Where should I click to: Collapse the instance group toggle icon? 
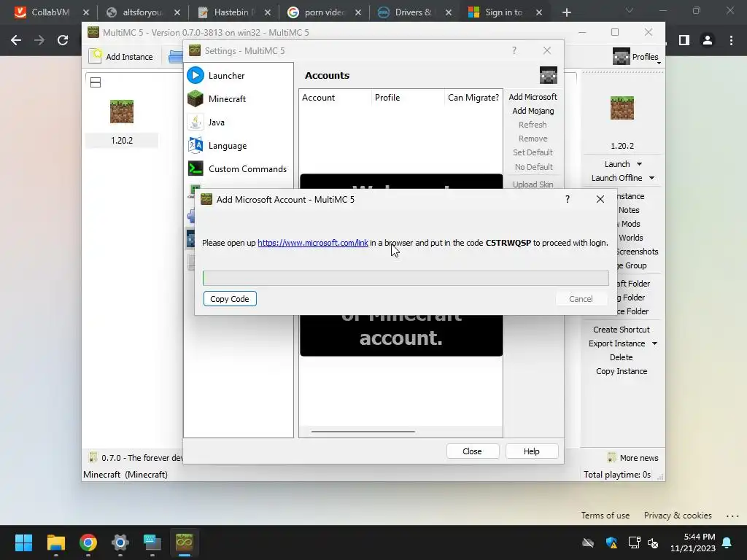(96, 82)
